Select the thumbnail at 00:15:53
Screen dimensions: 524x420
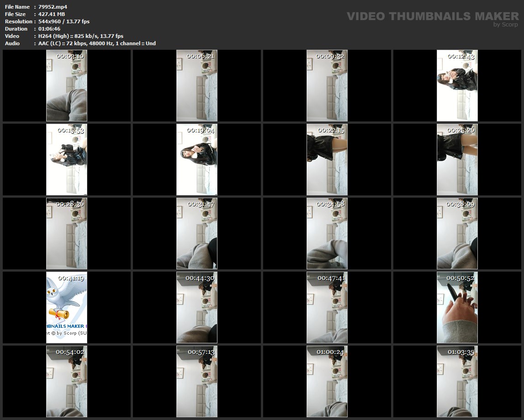[67, 160]
